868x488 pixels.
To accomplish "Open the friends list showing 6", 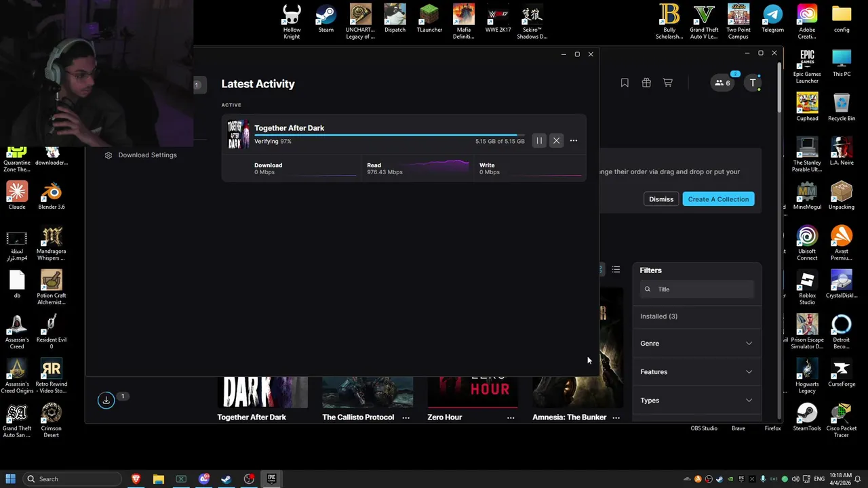I will [722, 83].
